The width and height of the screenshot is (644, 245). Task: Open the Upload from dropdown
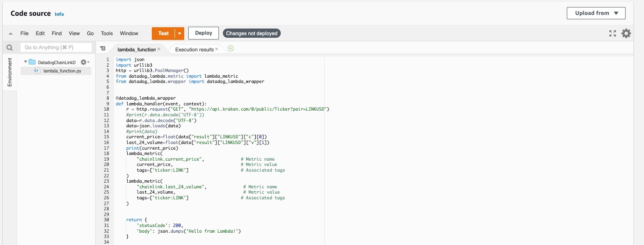click(x=596, y=13)
